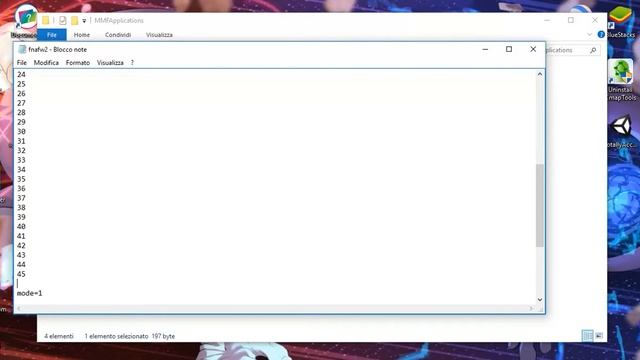Viewport: 640px width, 360px height.
Task: Click on line 30 in the text
Action: coord(21,131)
